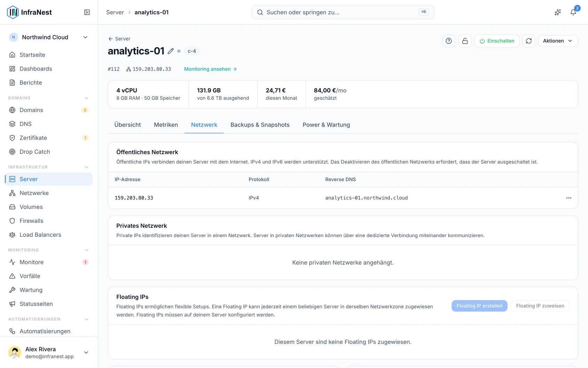Collapse the INFRASTRUKTUR sidebar section
The width and height of the screenshot is (588, 368).
tap(86, 167)
